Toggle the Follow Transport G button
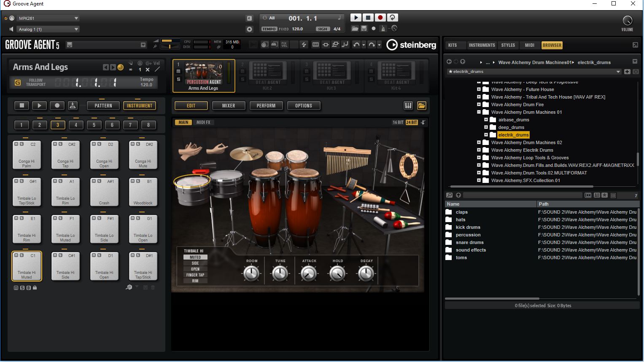Image resolution: width=644 pixels, height=362 pixels. click(17, 82)
